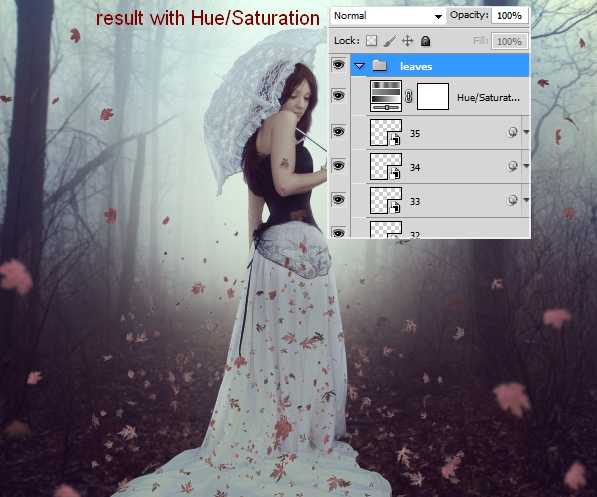
Task: Click the leaves group folder icon
Action: pyautogui.click(x=379, y=66)
